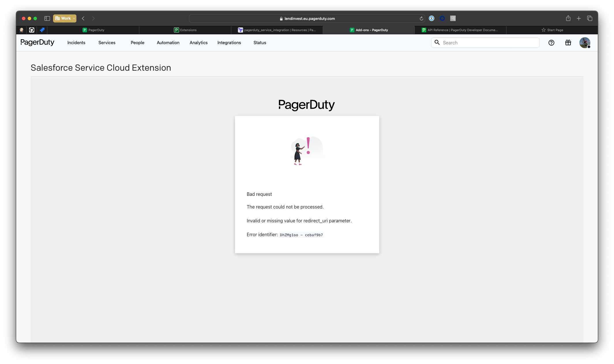Click the 'Bad request' error text
Viewport: 614px width, 364px height.
click(x=259, y=194)
